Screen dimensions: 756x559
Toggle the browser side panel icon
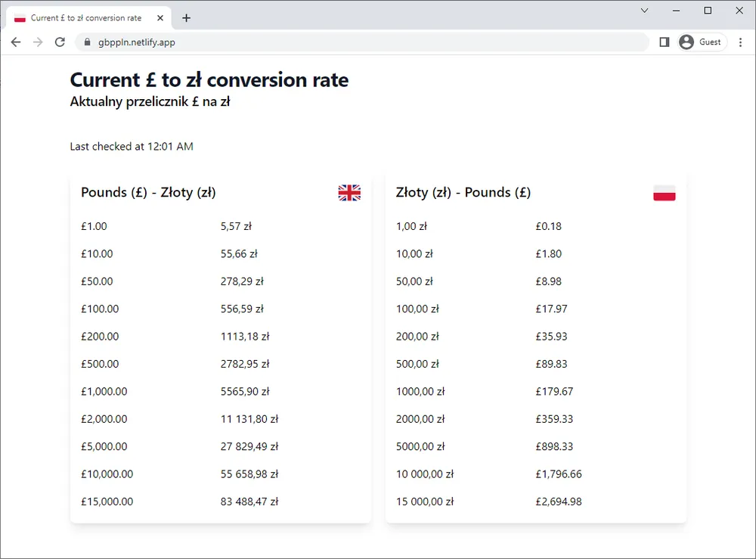coord(665,42)
